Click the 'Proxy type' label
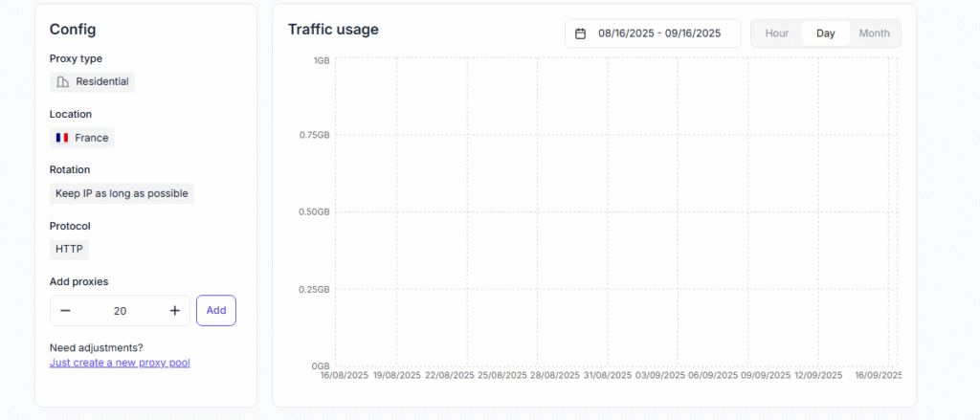The width and height of the screenshot is (980, 420). 76,58
